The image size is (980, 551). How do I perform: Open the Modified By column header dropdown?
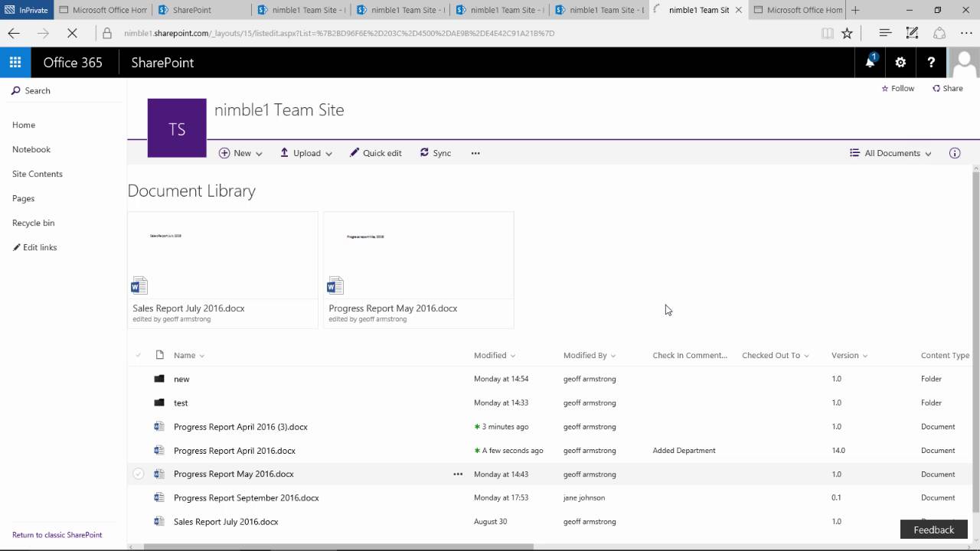pos(590,355)
